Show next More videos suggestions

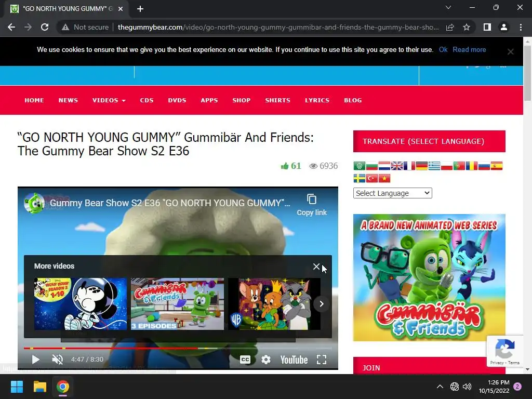pyautogui.click(x=321, y=303)
